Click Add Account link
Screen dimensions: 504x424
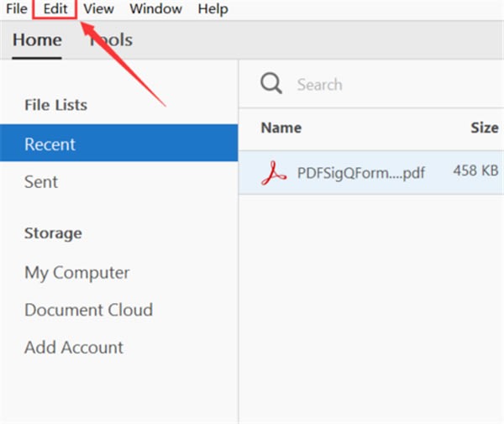74,348
